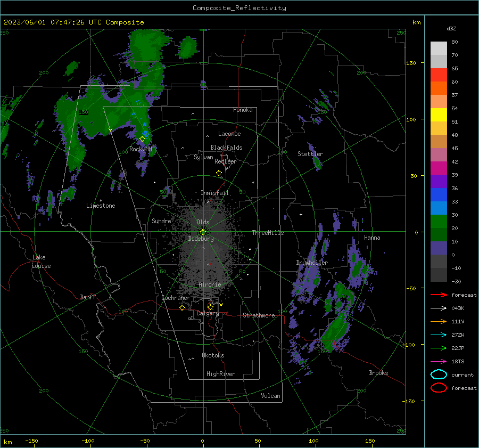Viewport: 479px width, 448px height.
Task: Click the Blackfalds label
Action: (226, 148)
